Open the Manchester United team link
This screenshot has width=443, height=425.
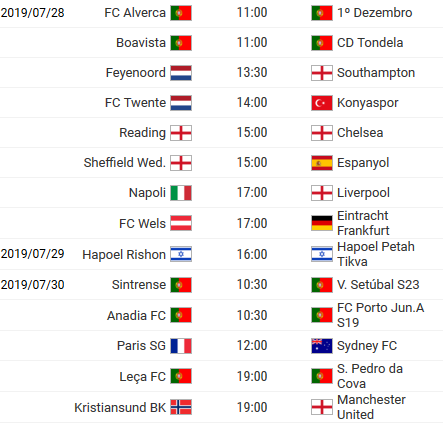[371, 407]
